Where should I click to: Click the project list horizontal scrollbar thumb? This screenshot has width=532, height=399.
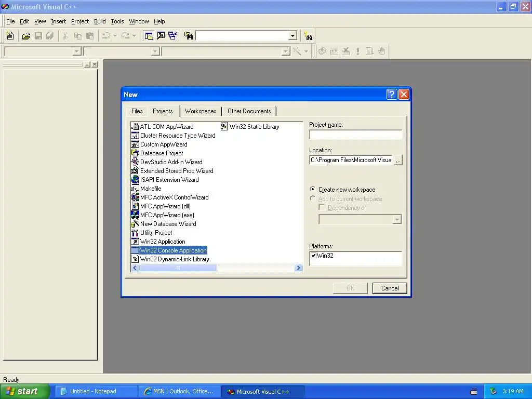tap(178, 268)
